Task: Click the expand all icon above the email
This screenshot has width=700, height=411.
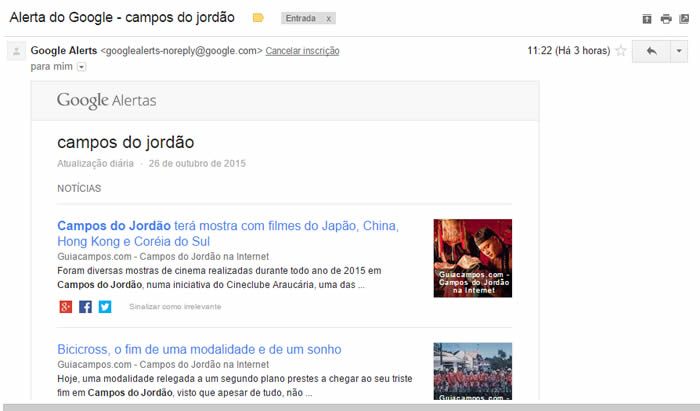Action: (647, 19)
